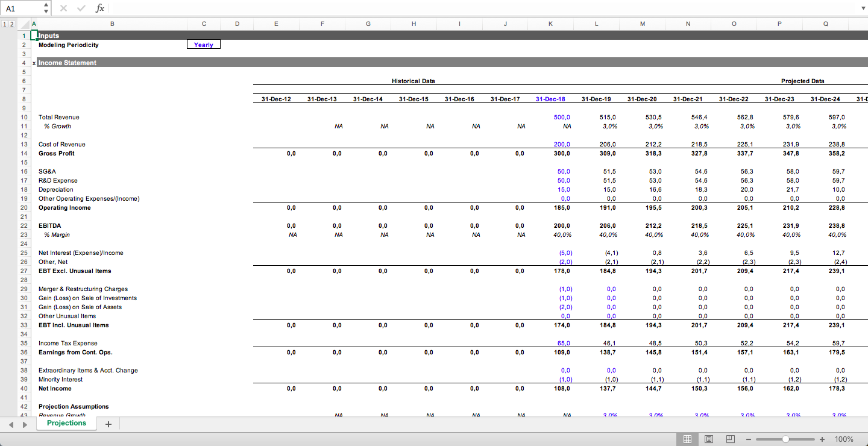Screen dimensions: 868x446
Task: Switch to Normal view grid icon
Action: click(x=688, y=439)
